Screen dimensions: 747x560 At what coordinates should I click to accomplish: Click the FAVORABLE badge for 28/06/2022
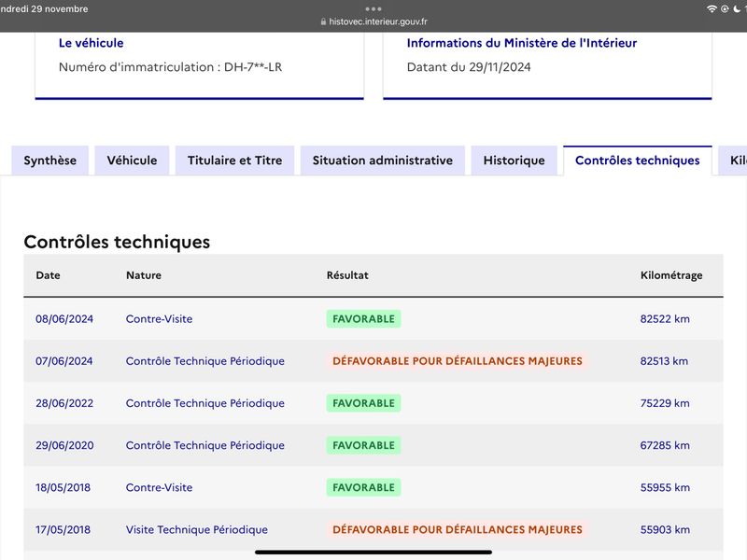coord(363,403)
